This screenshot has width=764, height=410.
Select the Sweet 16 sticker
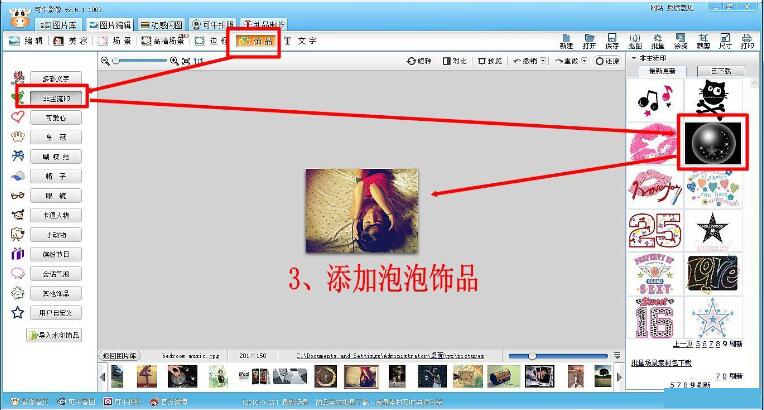pyautogui.click(x=654, y=318)
